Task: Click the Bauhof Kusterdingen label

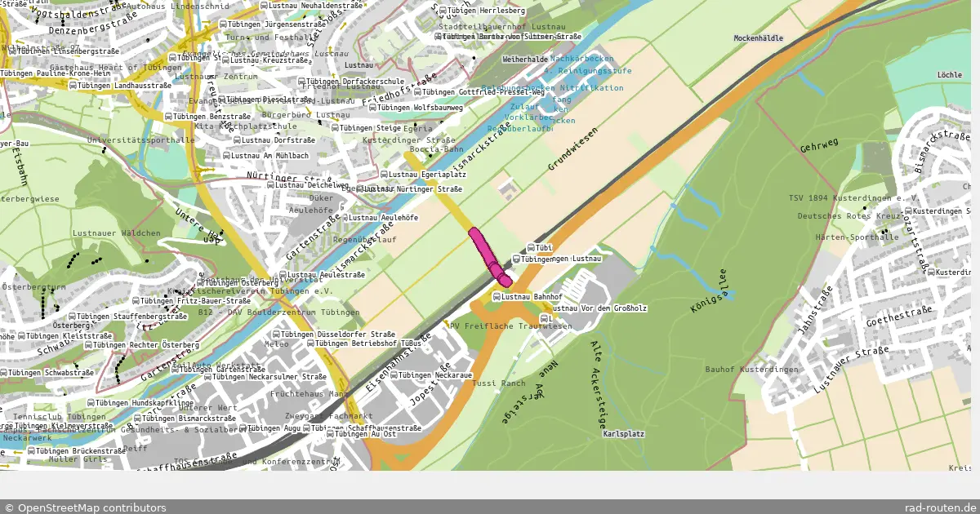Action: pos(751,370)
